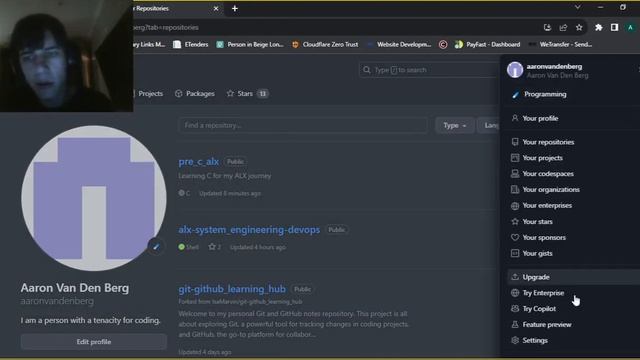Click the profile person icon
This screenshot has width=640, height=360.
515,118
